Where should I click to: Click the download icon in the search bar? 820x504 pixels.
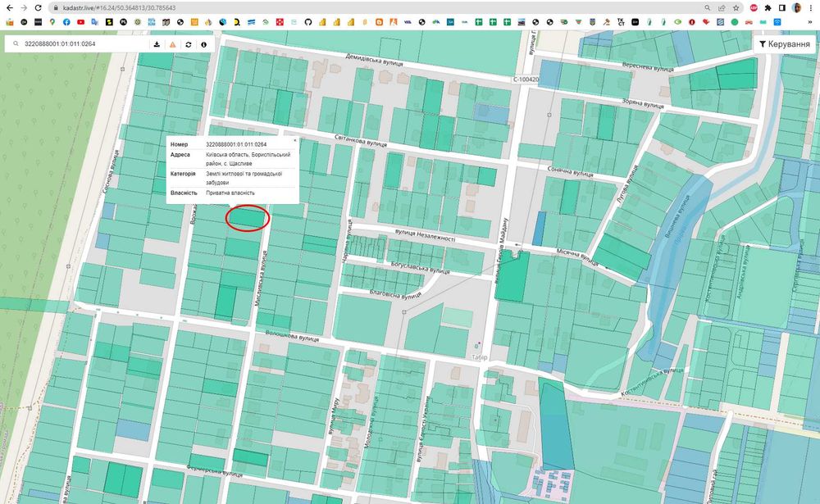pyautogui.click(x=157, y=44)
